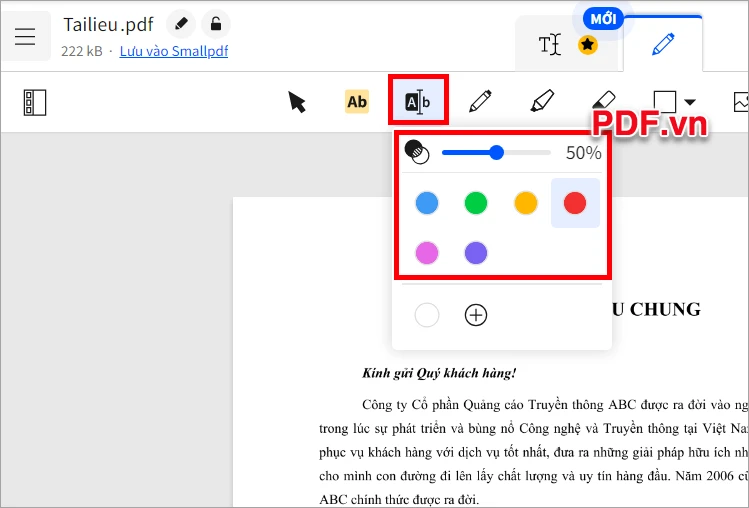This screenshot has width=749, height=508.
Task: Click the 50% opacity value
Action: (583, 153)
